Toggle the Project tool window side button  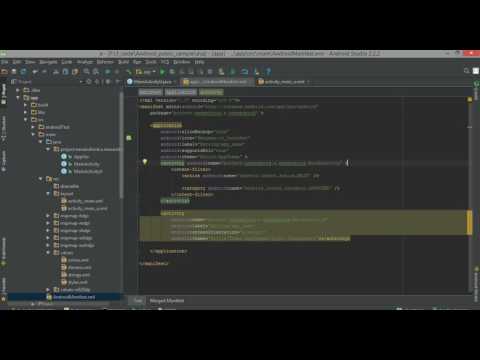click(4, 94)
